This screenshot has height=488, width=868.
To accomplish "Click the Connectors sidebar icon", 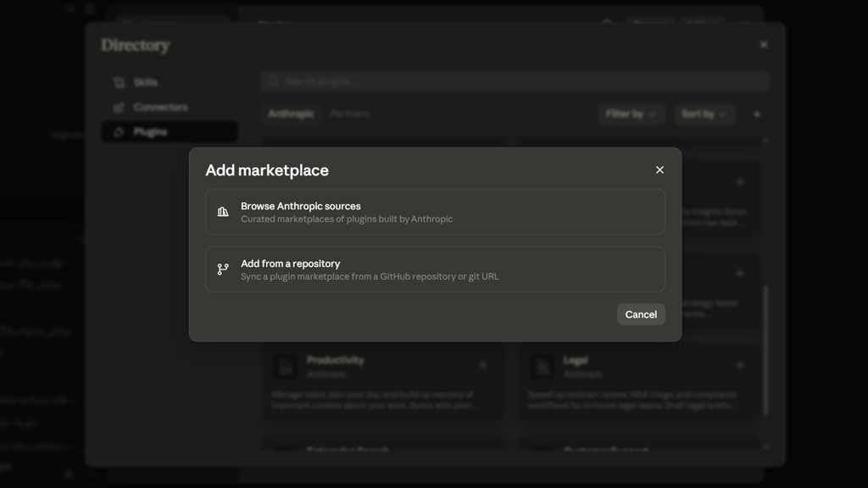I will pos(119,108).
